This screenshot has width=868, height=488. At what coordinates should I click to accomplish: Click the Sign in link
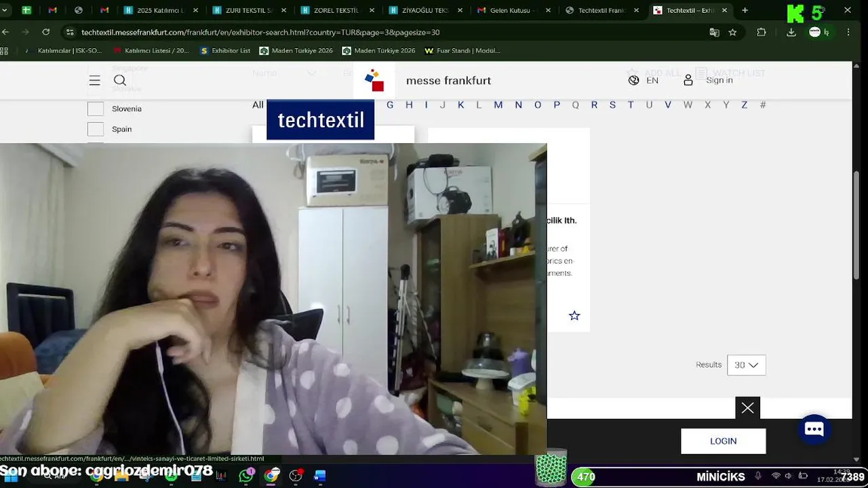(x=719, y=80)
